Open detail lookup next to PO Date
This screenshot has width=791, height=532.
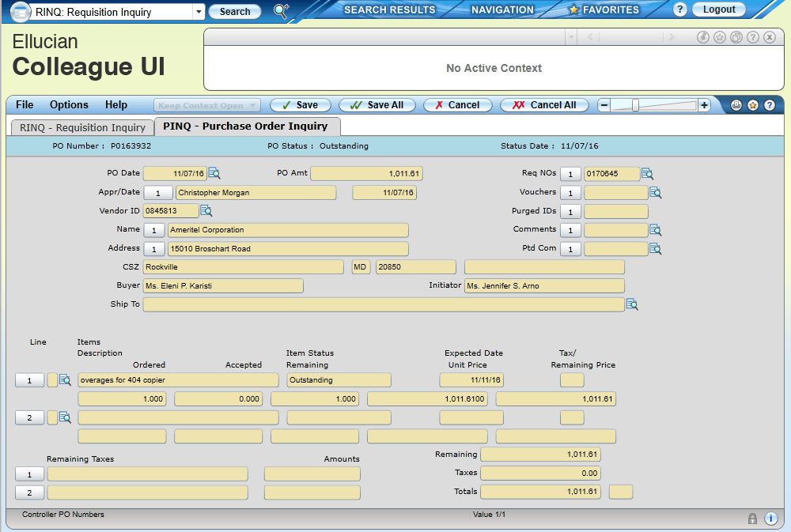coord(214,173)
